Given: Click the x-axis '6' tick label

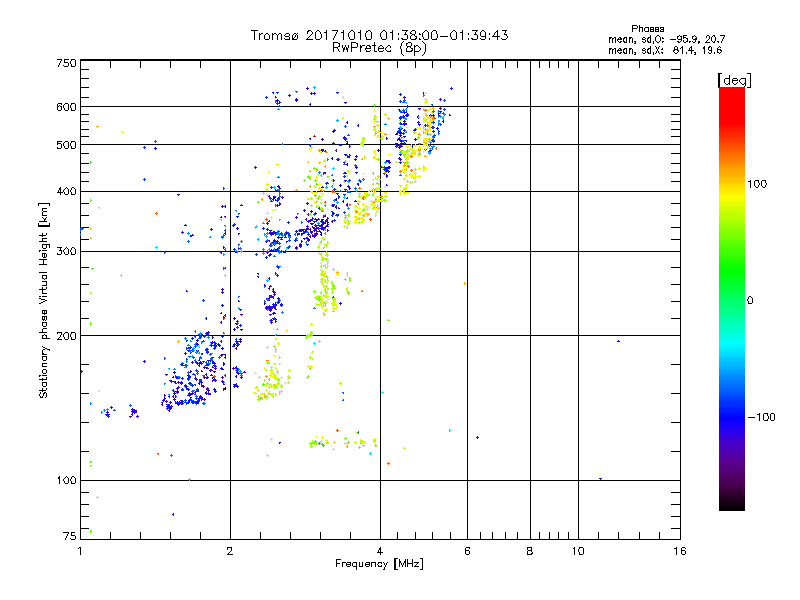Looking at the screenshot, I should point(467,551).
